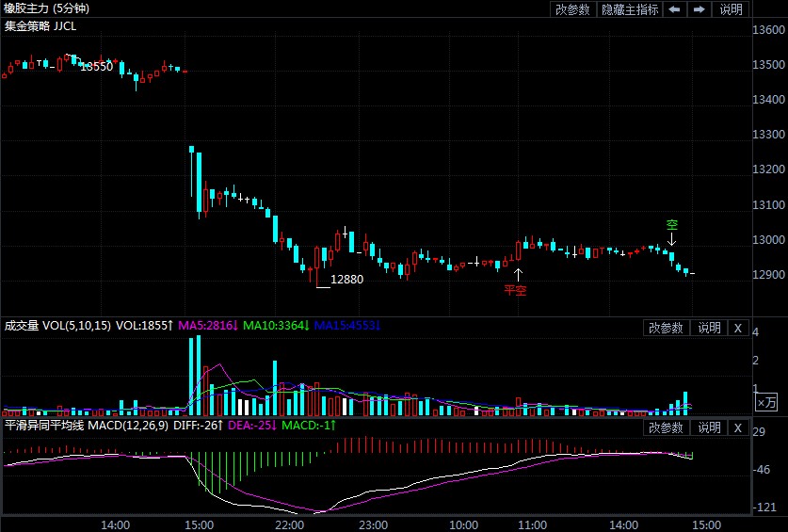
Task: Open 说明 in the volume panel
Action: (x=708, y=328)
